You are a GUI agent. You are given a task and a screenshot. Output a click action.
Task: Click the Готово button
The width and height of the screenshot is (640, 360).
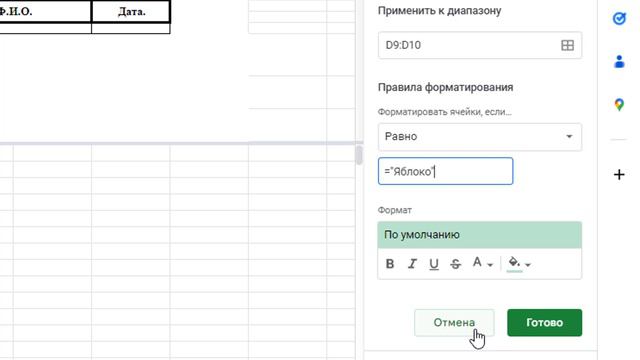coord(544,322)
